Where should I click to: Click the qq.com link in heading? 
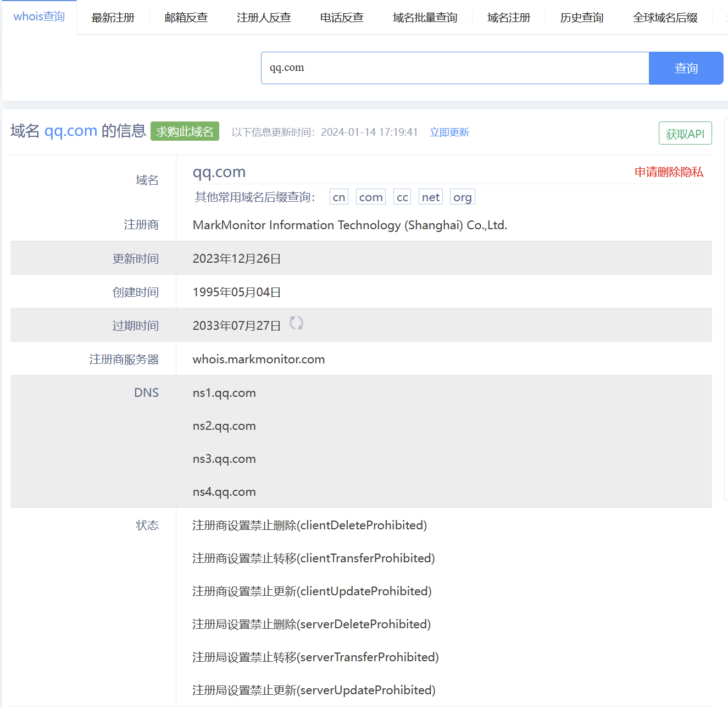[71, 131]
